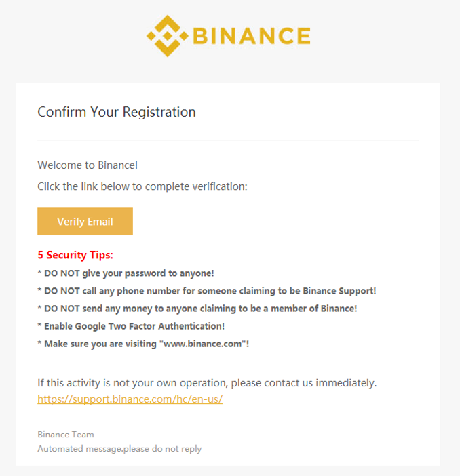The width and height of the screenshot is (460, 476).
Task: Click the Make sure you are visiting tip
Action: coord(143,344)
